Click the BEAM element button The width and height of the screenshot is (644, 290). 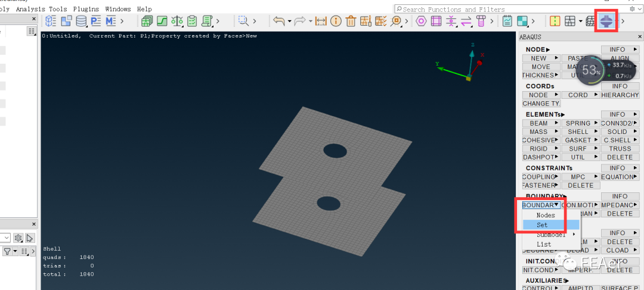coord(541,123)
